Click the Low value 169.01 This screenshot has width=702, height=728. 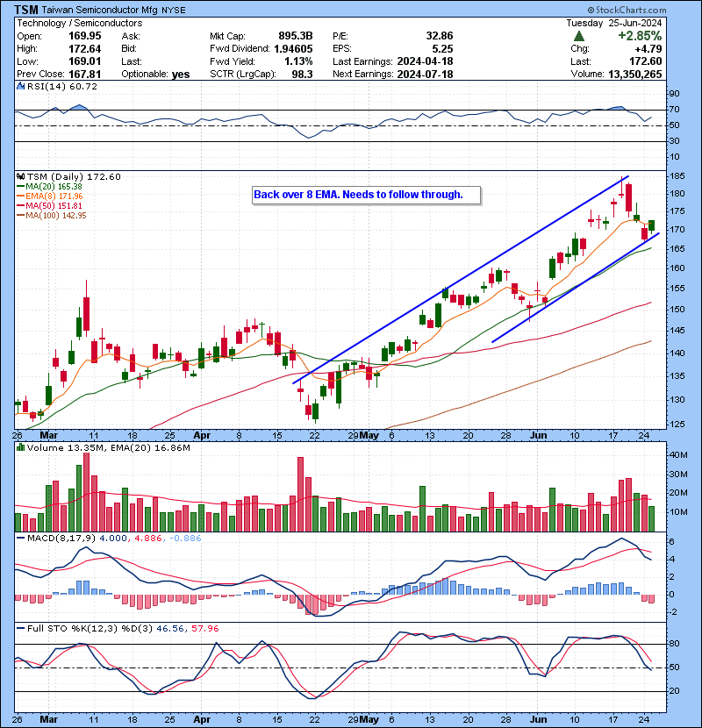click(84, 61)
